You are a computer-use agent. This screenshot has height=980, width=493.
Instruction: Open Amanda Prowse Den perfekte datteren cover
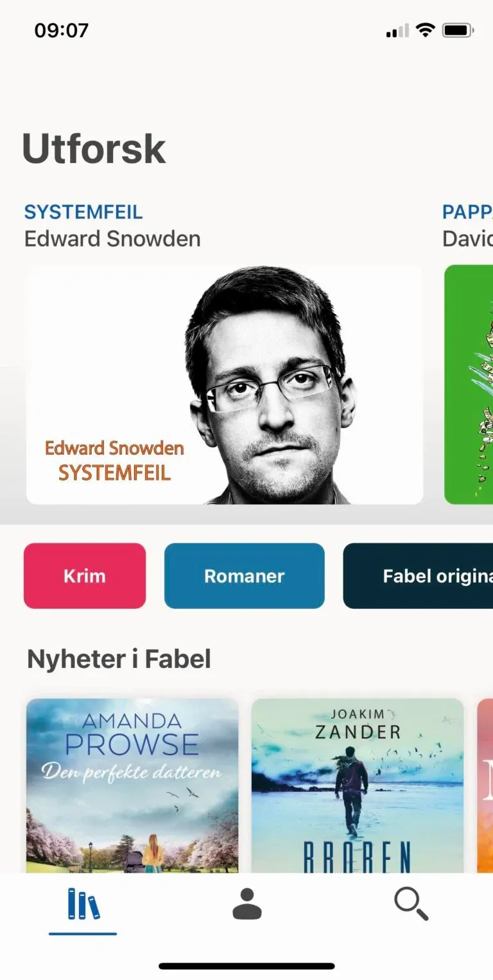point(132,785)
